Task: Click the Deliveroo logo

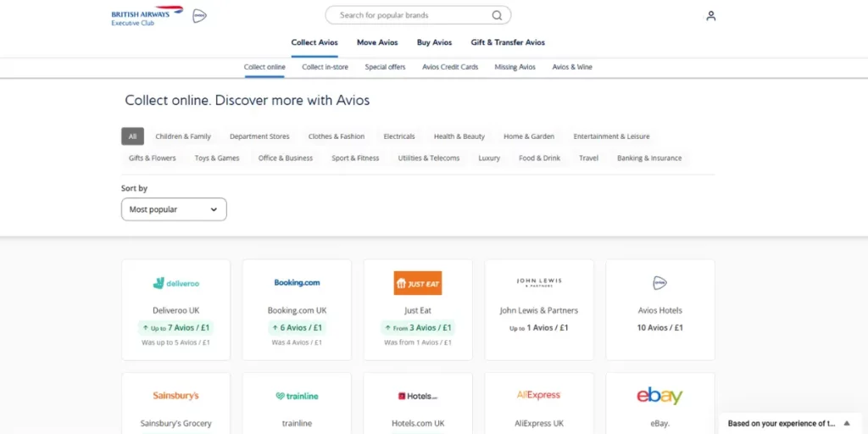Action: pos(175,283)
